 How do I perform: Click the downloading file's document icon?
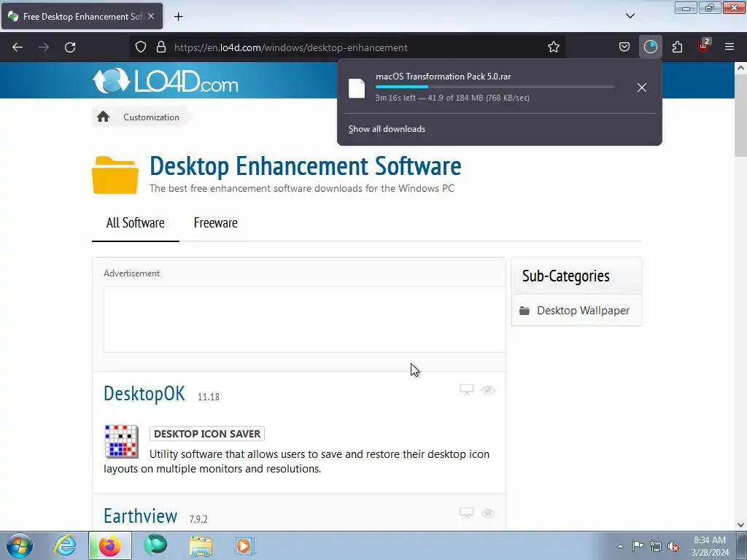(356, 88)
